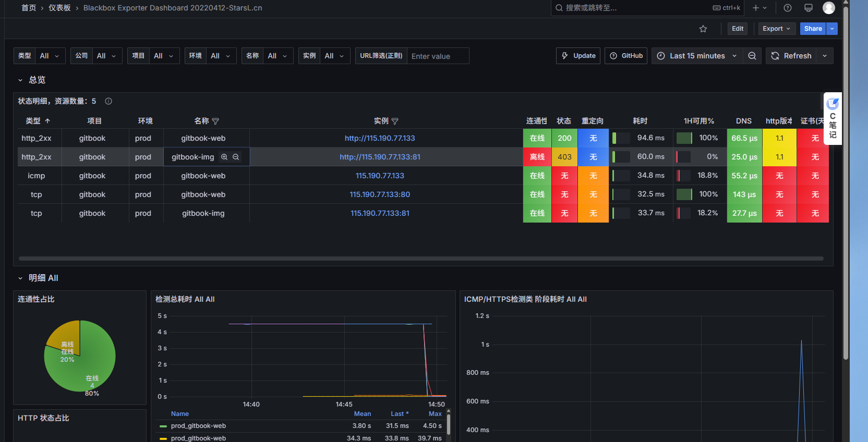Sort legend by Max
This screenshot has height=442, width=868.
(435, 414)
